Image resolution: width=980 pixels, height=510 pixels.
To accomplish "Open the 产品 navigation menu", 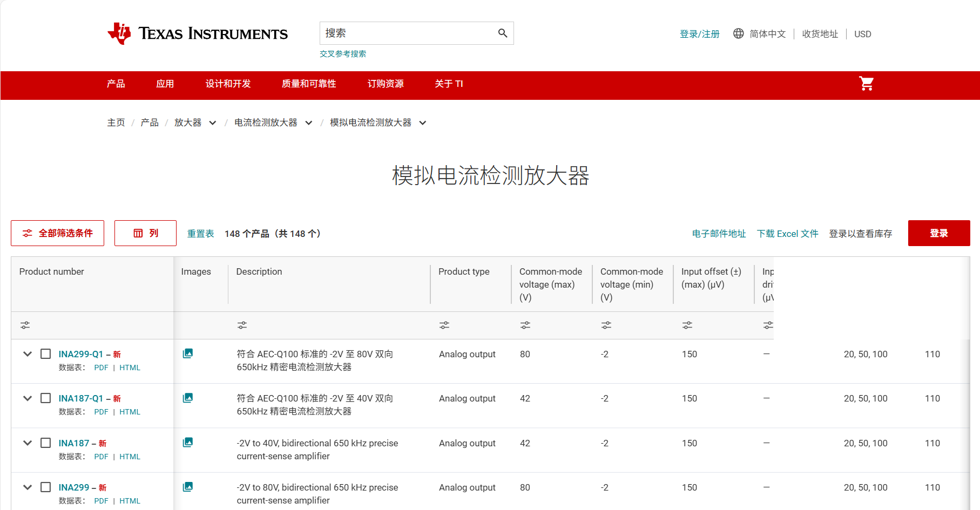I will tap(116, 84).
